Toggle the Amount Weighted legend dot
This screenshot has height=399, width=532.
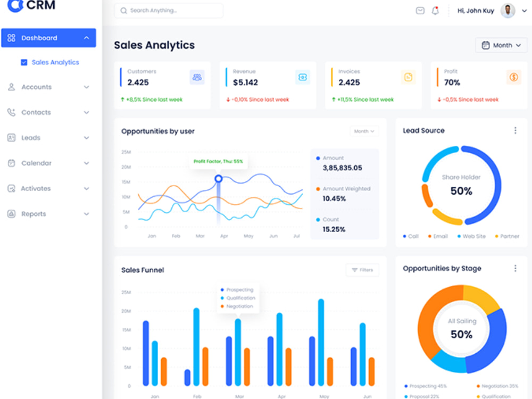click(x=318, y=189)
